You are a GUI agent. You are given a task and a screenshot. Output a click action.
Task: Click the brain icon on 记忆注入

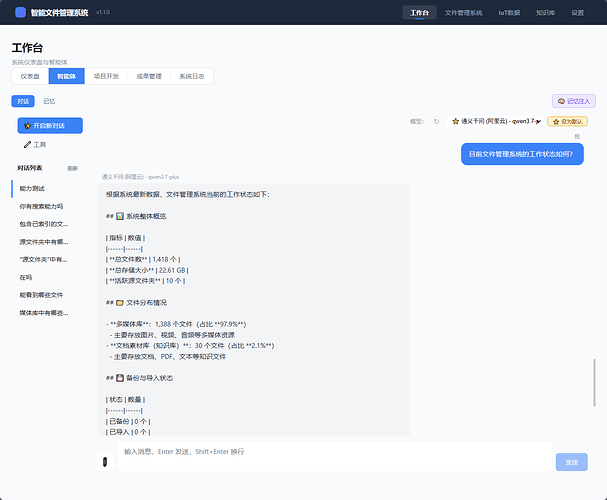561,101
